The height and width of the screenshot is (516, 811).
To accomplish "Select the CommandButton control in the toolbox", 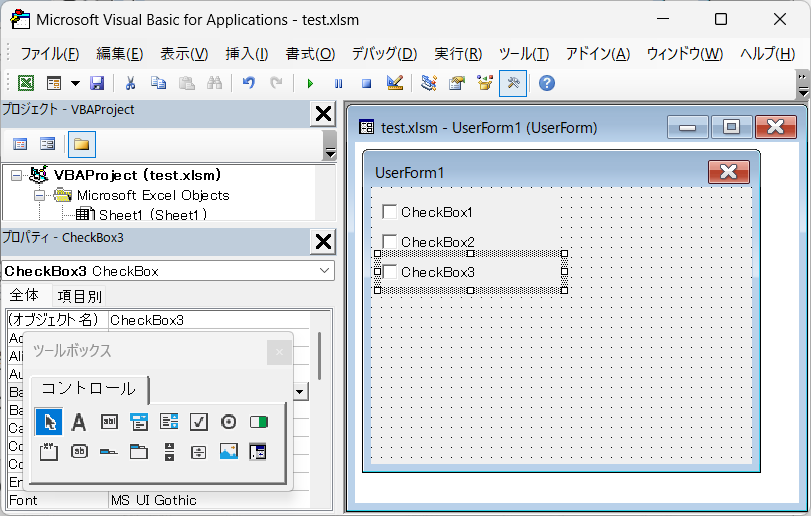I will click(x=79, y=452).
